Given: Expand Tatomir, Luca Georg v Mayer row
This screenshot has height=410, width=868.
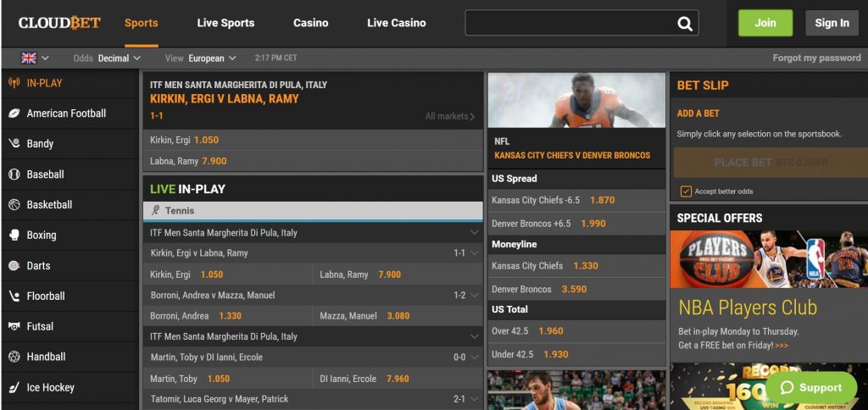Looking at the screenshot, I should [x=475, y=399].
